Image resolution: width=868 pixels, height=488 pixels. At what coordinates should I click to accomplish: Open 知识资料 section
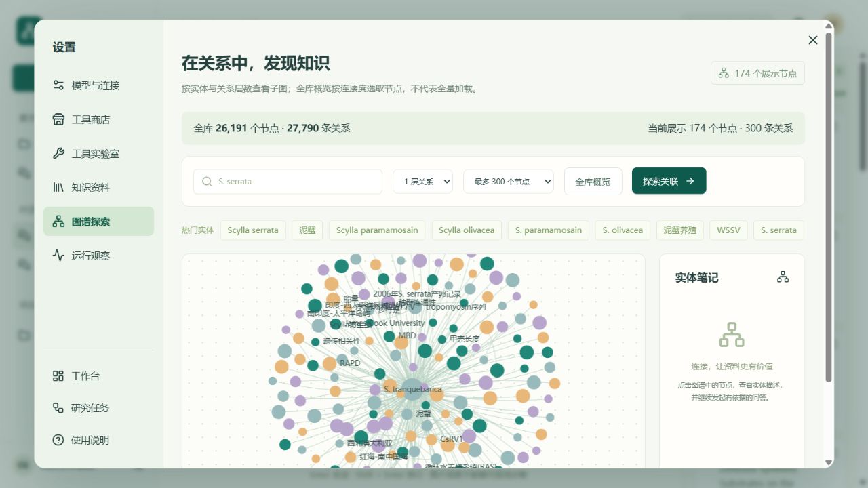click(x=98, y=187)
